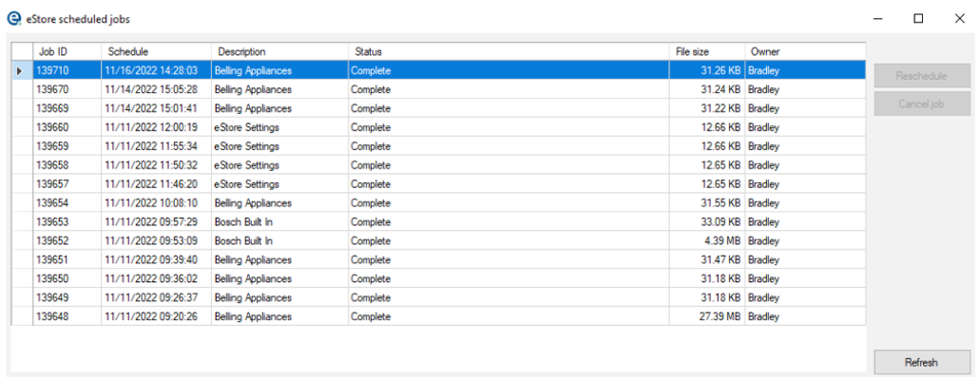Select job ID 139650 cell
Viewport: 980px width, 381px height.
tap(67, 278)
